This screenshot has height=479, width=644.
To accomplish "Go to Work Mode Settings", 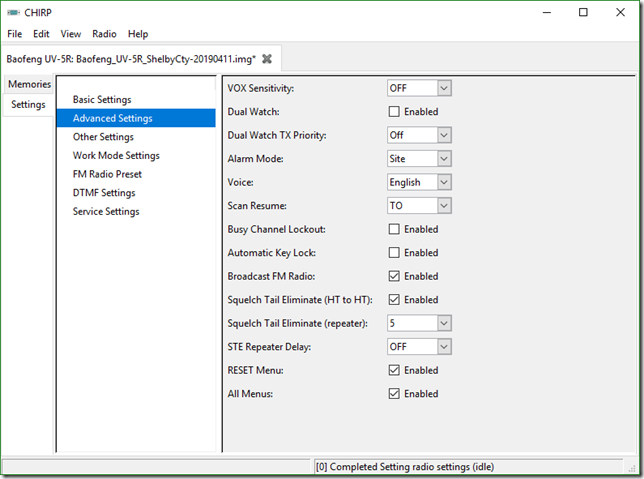I will tap(116, 156).
